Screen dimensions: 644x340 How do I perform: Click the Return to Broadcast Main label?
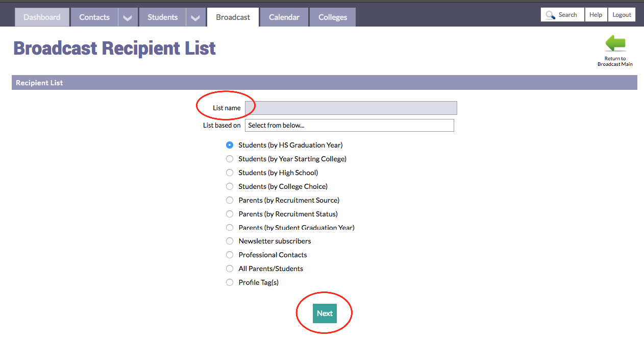click(615, 61)
